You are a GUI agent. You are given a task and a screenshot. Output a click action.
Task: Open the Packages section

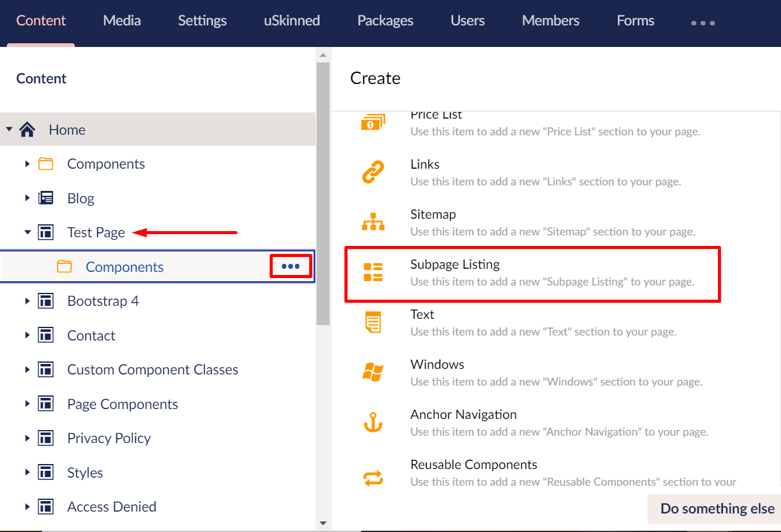[x=385, y=20]
